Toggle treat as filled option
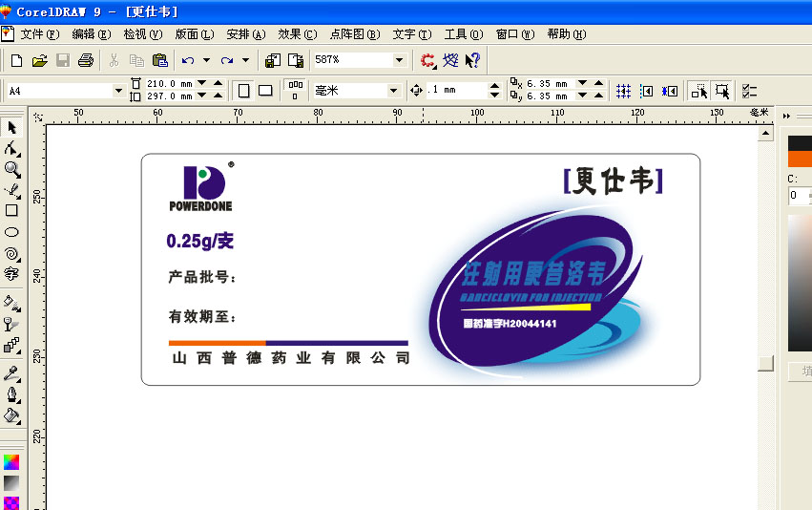Screen dimensions: 812x510 tap(722, 92)
